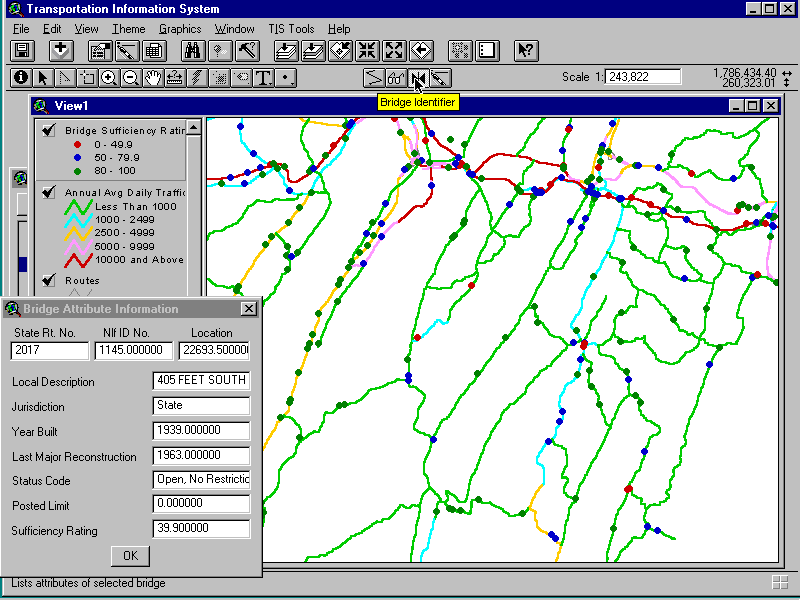Click the Save Project floppy disk icon
Viewport: 800px width, 600px height.
[23, 51]
